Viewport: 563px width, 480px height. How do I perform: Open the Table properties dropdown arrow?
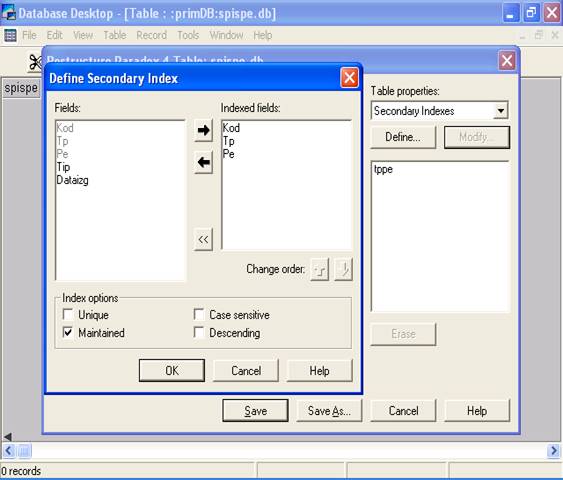coord(501,111)
